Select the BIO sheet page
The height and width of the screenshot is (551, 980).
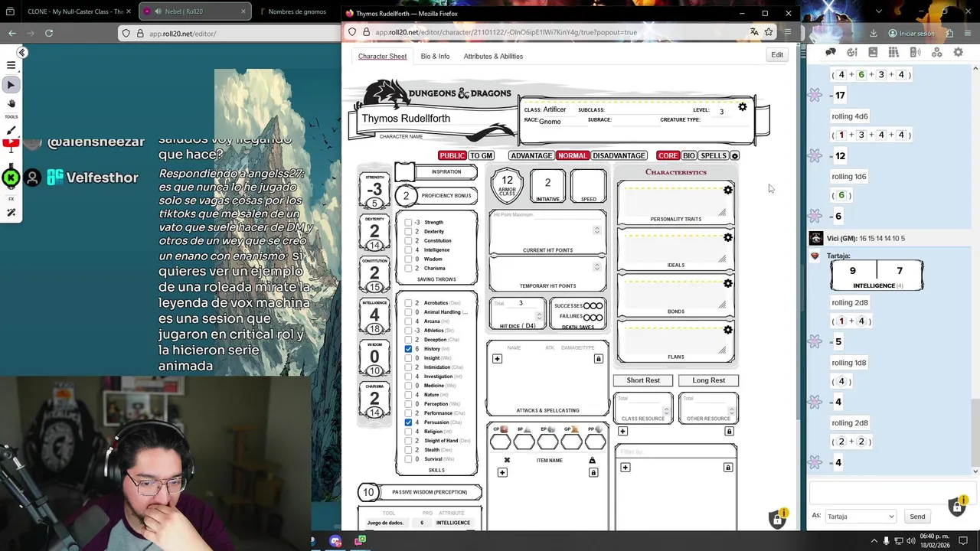point(688,156)
